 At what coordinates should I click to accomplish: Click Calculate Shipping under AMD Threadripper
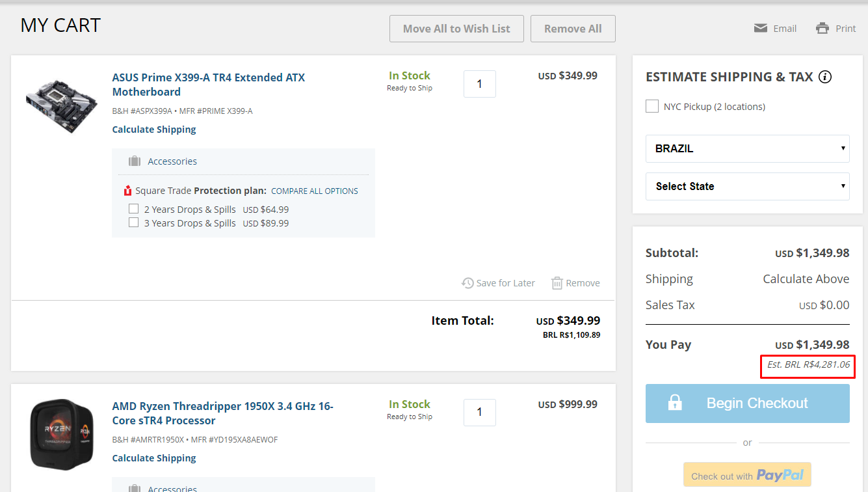[154, 458]
